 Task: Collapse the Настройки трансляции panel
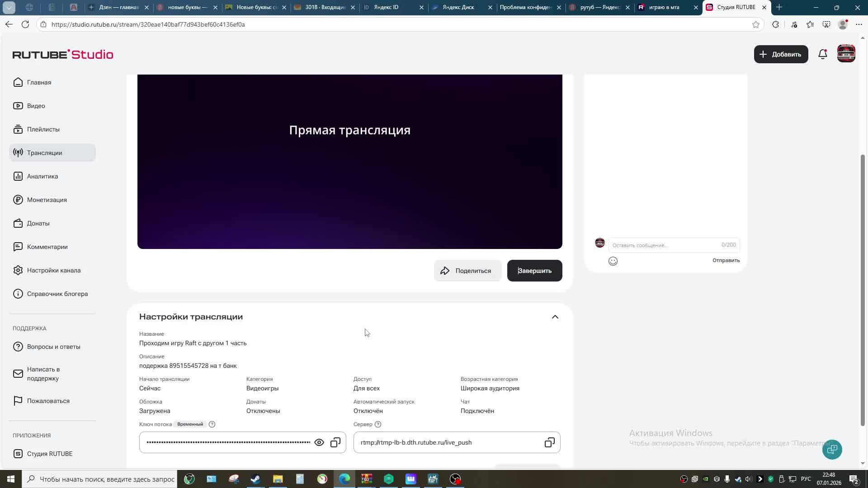click(555, 317)
